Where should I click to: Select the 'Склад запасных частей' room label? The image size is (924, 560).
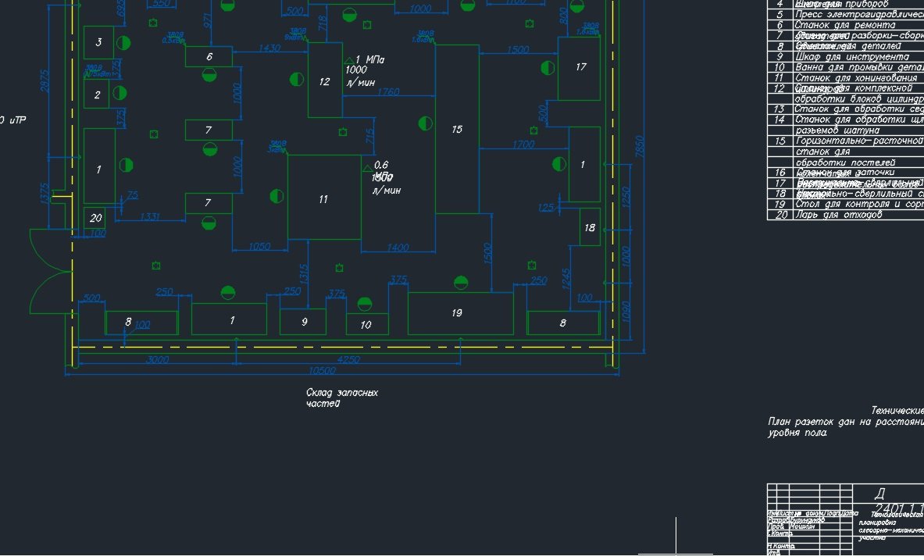341,398
